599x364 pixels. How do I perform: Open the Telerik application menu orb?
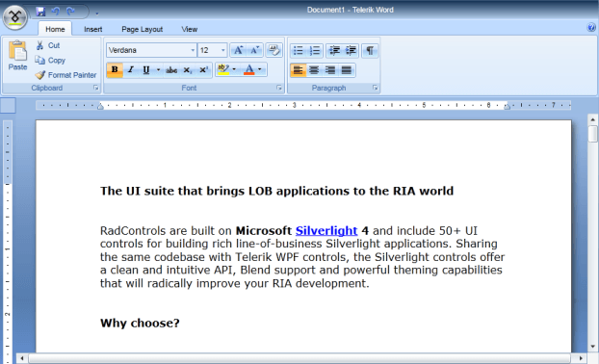click(x=14, y=17)
